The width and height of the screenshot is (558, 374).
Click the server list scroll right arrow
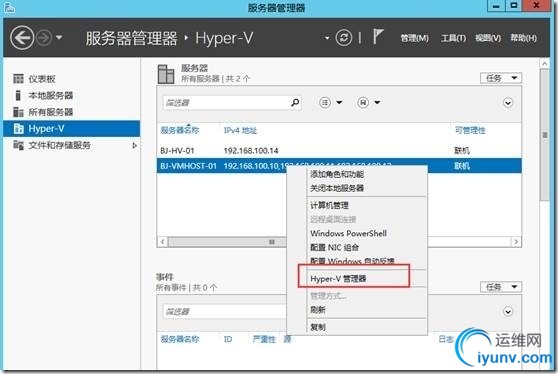pos(516,242)
